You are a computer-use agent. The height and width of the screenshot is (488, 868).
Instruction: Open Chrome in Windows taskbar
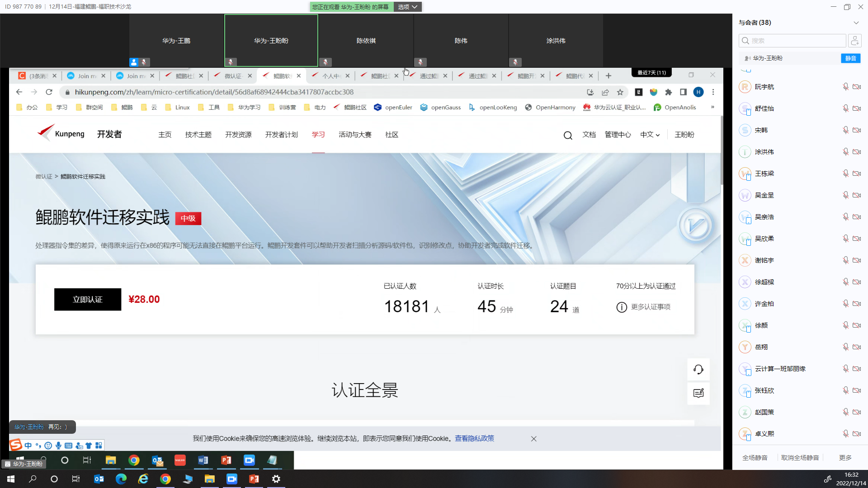point(165,479)
